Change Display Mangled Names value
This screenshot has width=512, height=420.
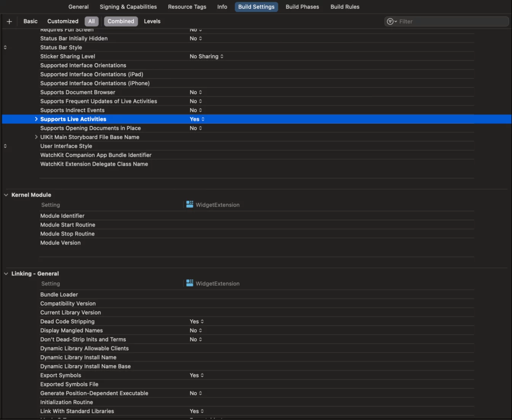pyautogui.click(x=196, y=330)
